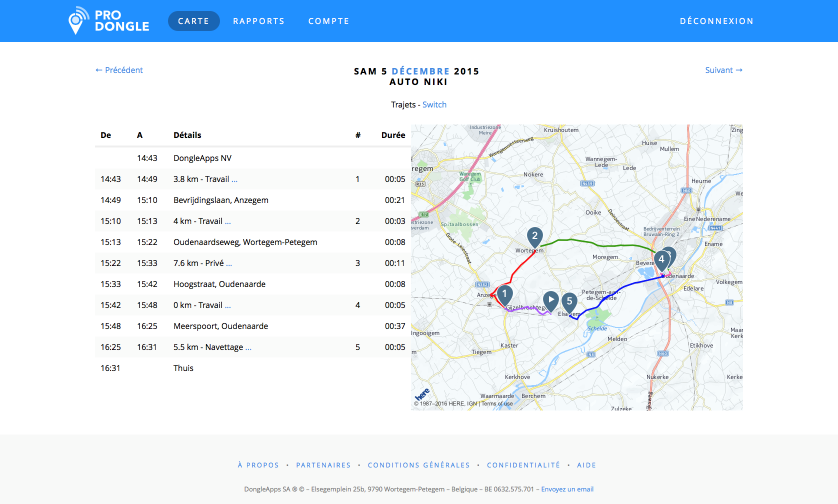The image size is (838, 504).
Task: Open the Rapports tab
Action: pos(258,21)
